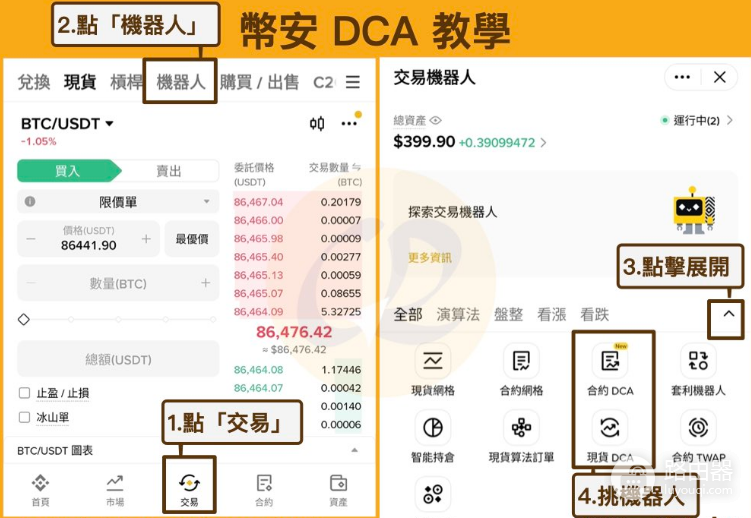
Task: Click the info icon in 限價單 selector
Action: (x=30, y=202)
